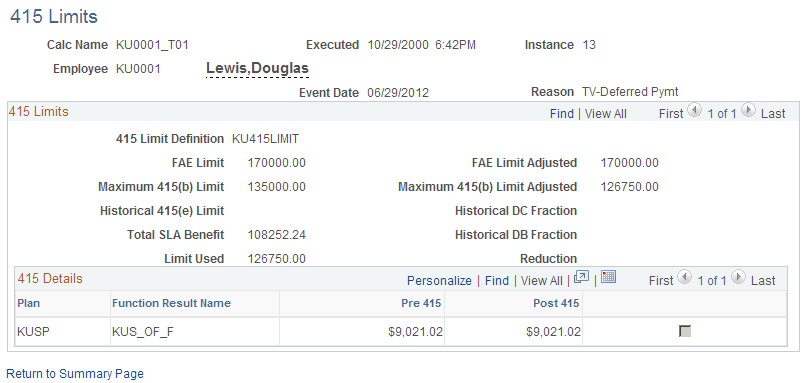Screen dimensions: 807x383
Task: Sort by Function Result Name column header
Action: 171,303
